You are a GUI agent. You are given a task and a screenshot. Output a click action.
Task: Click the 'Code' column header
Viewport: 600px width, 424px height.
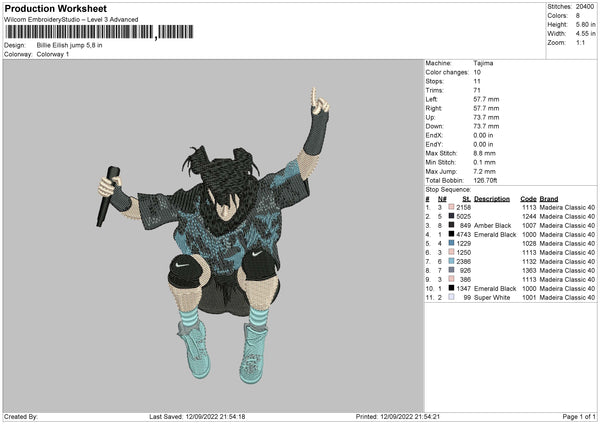pyautogui.click(x=528, y=199)
